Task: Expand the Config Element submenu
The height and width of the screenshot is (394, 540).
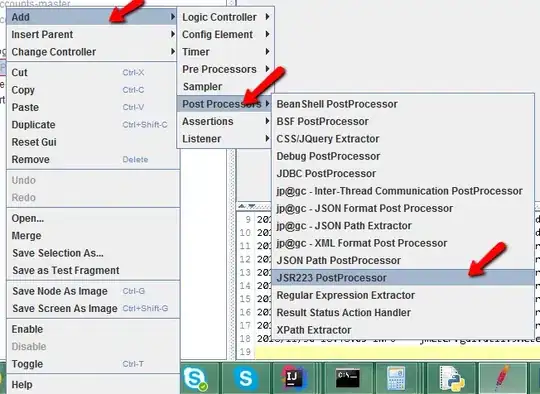Action: point(226,34)
